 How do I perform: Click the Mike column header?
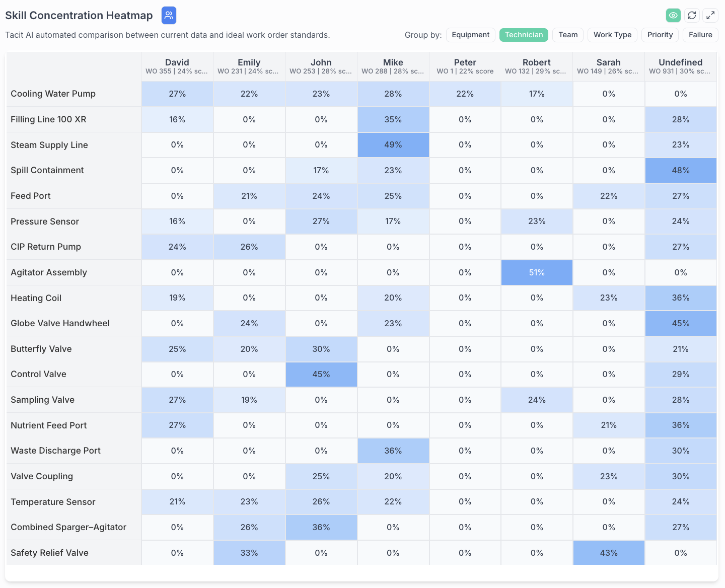(x=393, y=66)
